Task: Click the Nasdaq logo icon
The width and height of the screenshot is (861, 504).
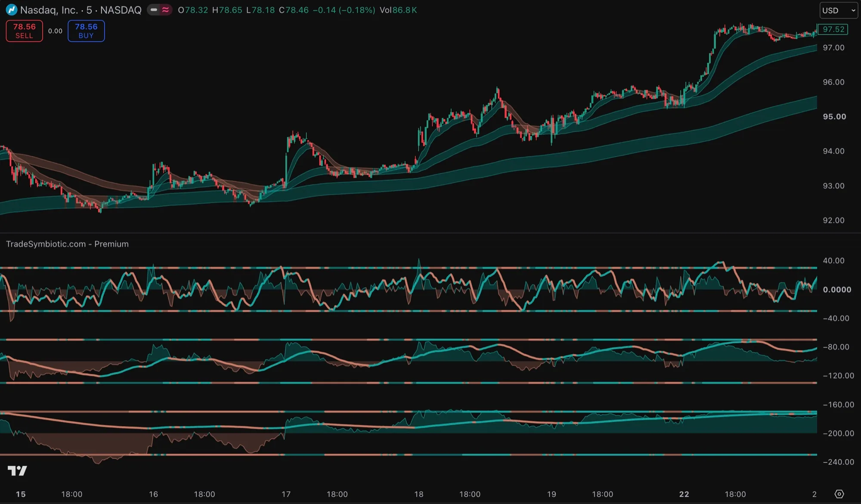Action: click(12, 10)
